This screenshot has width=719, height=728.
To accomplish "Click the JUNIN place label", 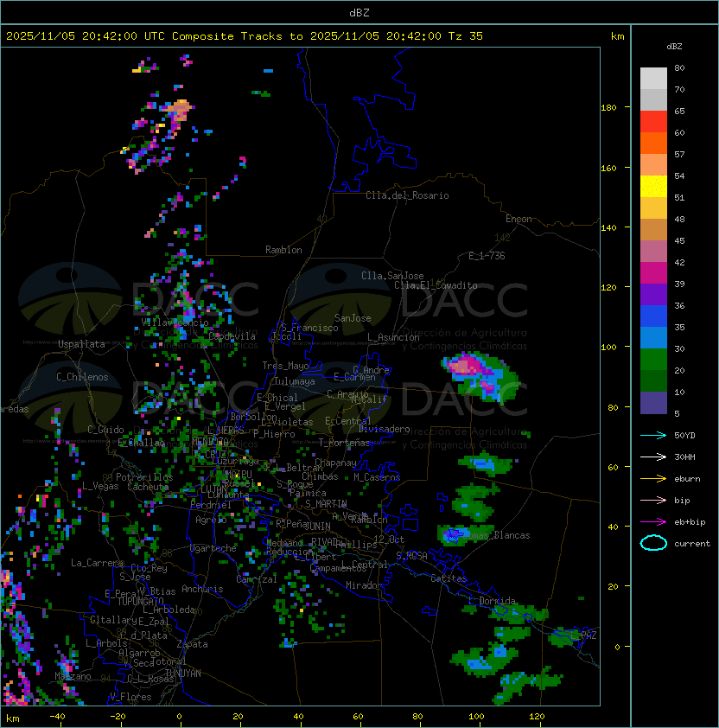I will click(317, 526).
